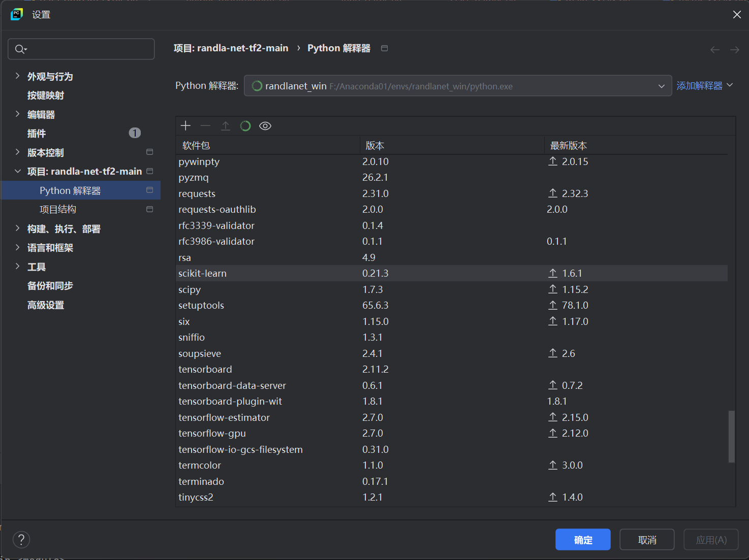The height and width of the screenshot is (560, 749).
Task: Click upgrade arrow for setuptools 78.1.0
Action: pos(553,305)
